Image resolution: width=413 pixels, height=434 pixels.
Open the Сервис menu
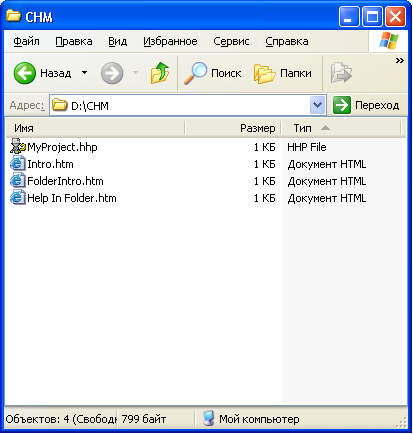(x=231, y=41)
